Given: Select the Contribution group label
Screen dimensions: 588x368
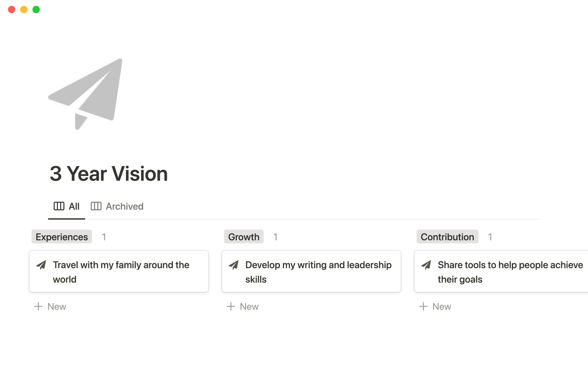Looking at the screenshot, I should [447, 237].
